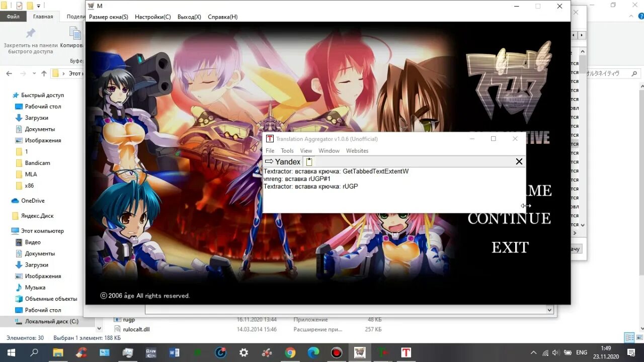Open Google Chrome from the taskbar
Screen dimensions: 644x362
(x=290, y=352)
